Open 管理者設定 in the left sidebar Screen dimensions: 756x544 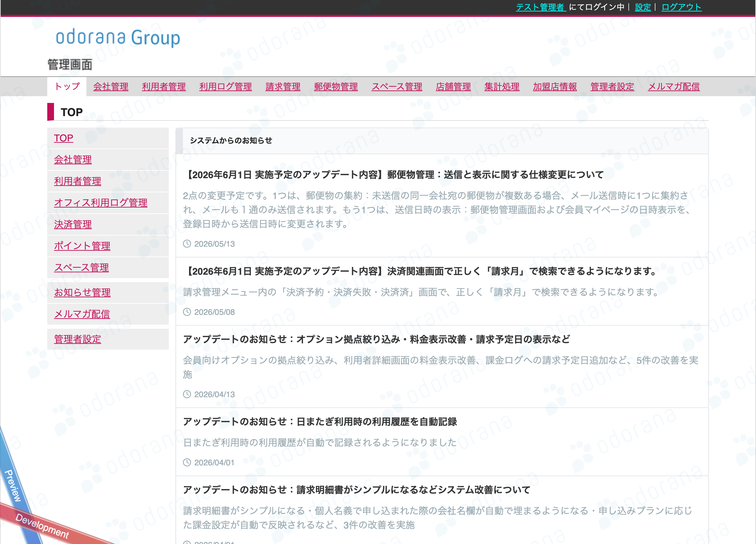coord(78,339)
